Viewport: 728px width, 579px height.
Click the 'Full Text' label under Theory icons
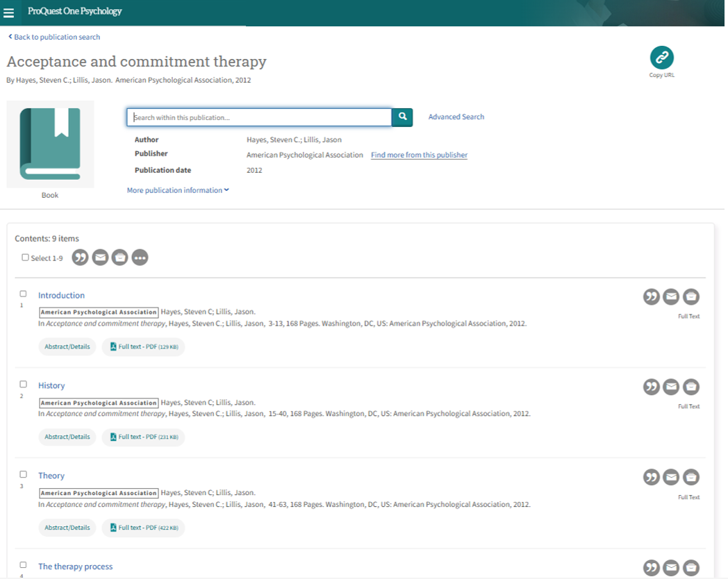(688, 497)
